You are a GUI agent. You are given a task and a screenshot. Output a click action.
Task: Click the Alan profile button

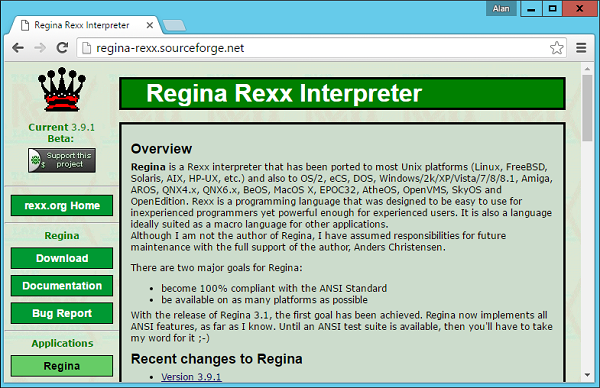pyautogui.click(x=501, y=8)
